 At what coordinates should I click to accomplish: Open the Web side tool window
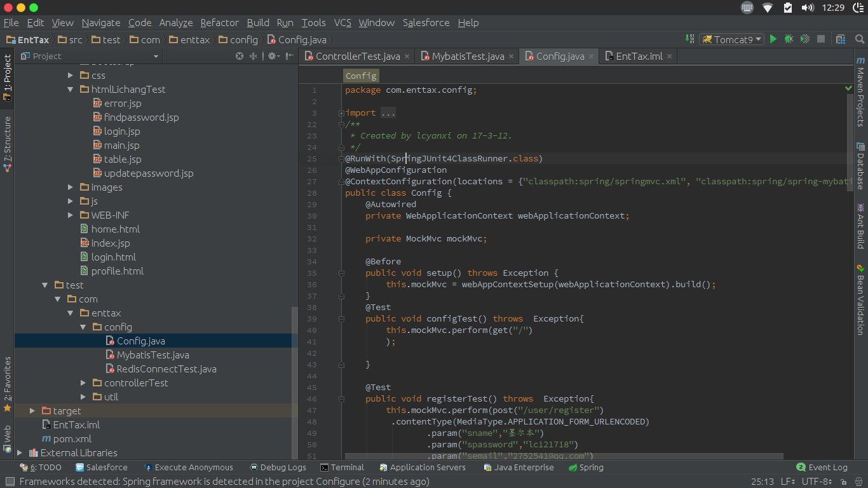coord(7,439)
